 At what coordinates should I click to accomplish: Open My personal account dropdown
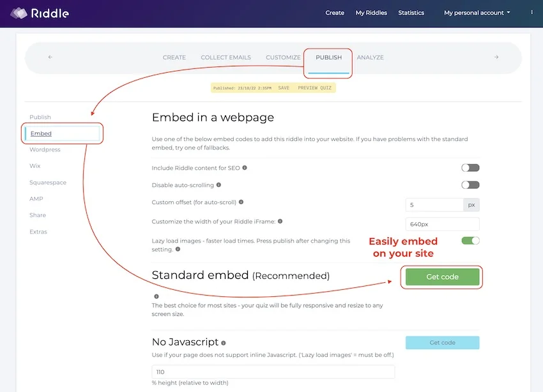pyautogui.click(x=477, y=13)
